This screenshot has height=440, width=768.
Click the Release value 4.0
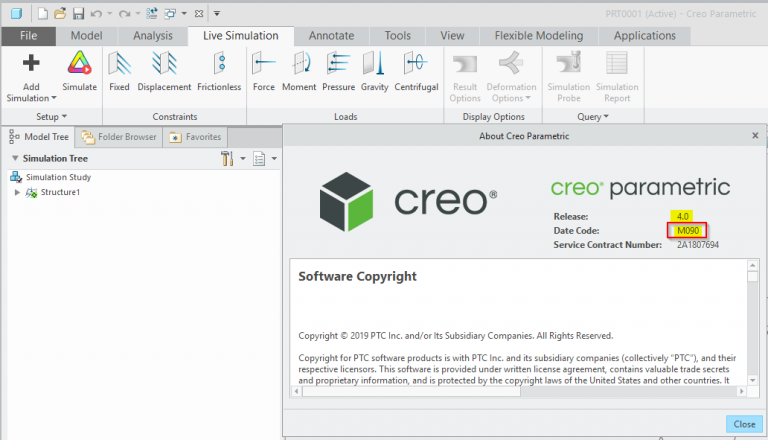coord(682,216)
